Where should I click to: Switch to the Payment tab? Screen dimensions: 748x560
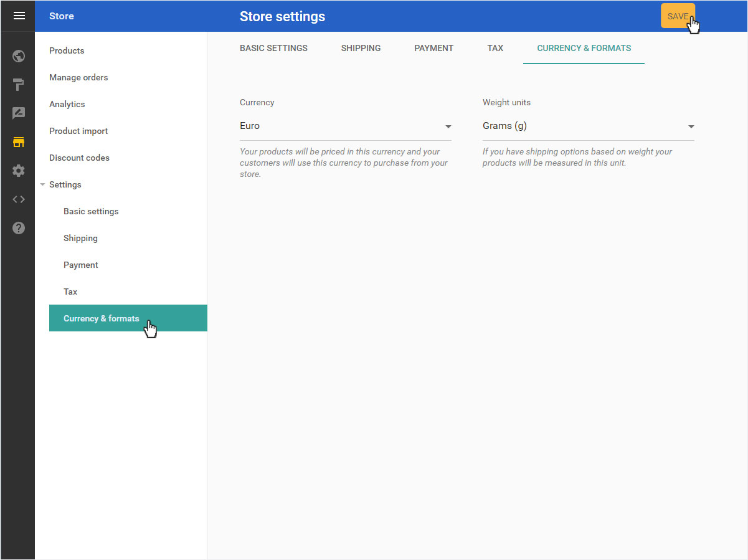click(x=433, y=48)
